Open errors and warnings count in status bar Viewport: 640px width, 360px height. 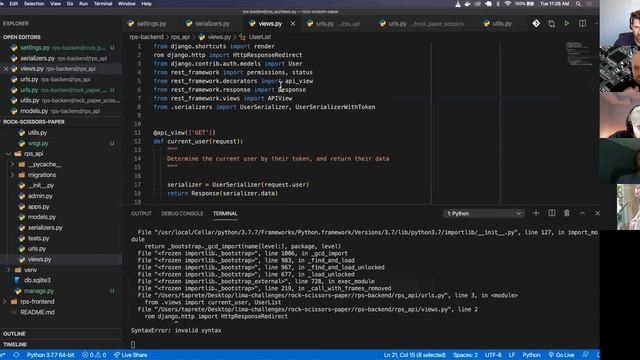coord(94,355)
